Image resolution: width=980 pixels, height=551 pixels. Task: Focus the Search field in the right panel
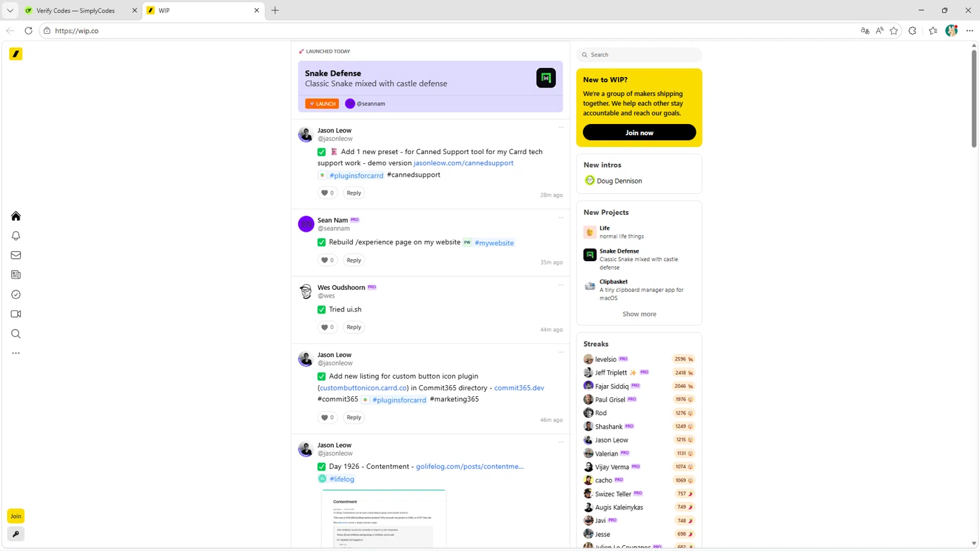[x=639, y=55]
